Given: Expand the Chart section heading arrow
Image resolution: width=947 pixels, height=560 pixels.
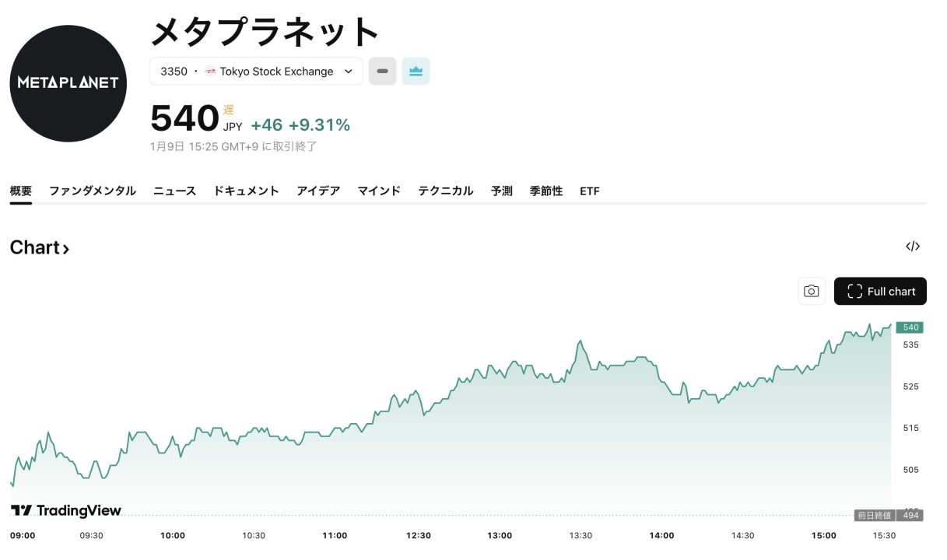Looking at the screenshot, I should pyautogui.click(x=66, y=249).
